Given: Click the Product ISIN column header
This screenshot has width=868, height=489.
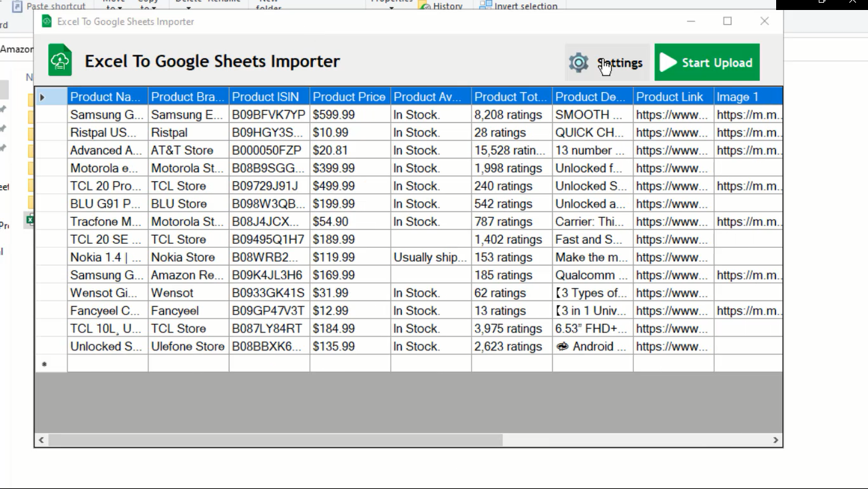Looking at the screenshot, I should 270,97.
